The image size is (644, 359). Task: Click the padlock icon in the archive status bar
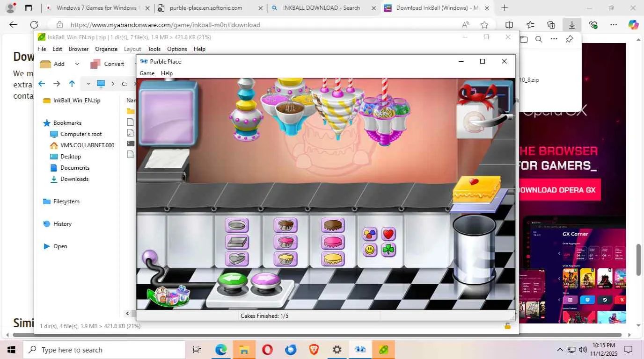tap(507, 326)
